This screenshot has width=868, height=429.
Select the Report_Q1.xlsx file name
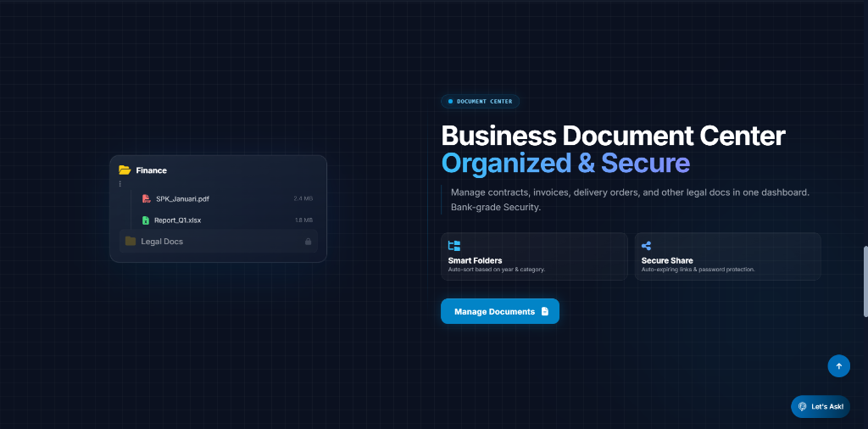[x=178, y=220]
